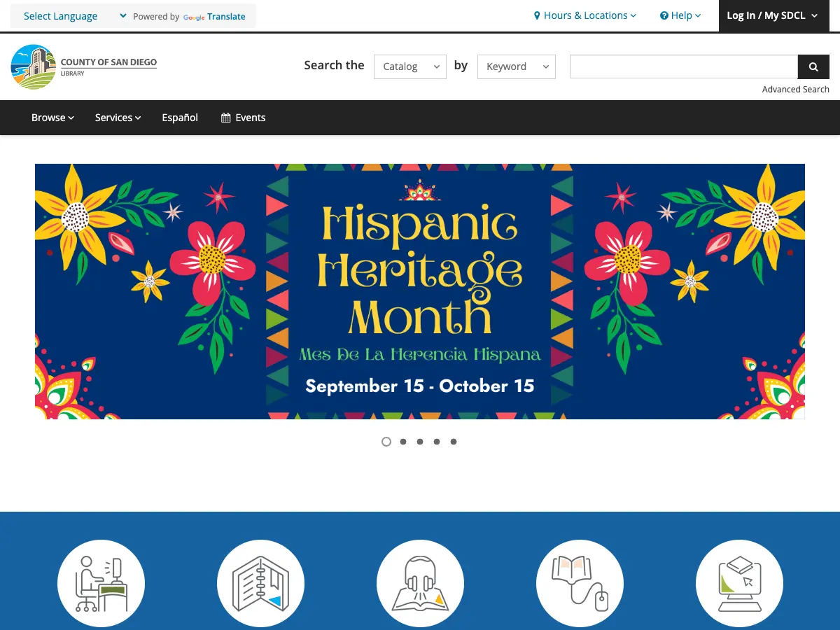Open the Hispanic Heritage Month banner
The height and width of the screenshot is (630, 840).
420,291
